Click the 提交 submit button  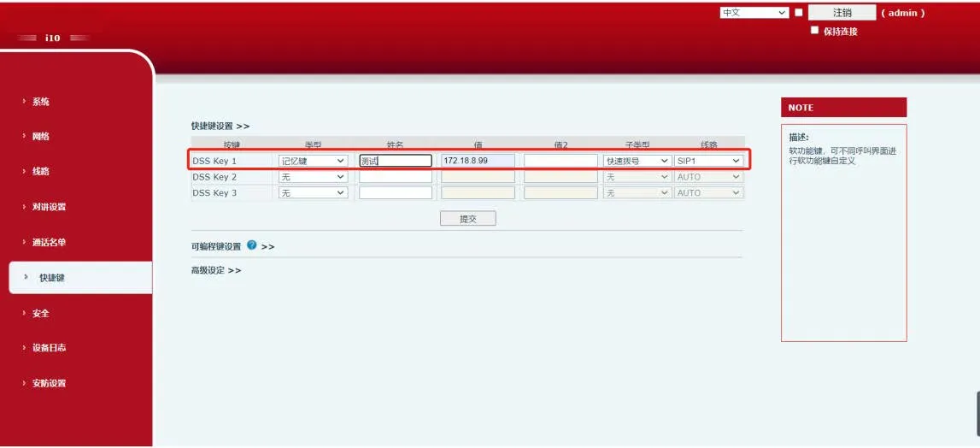click(467, 219)
